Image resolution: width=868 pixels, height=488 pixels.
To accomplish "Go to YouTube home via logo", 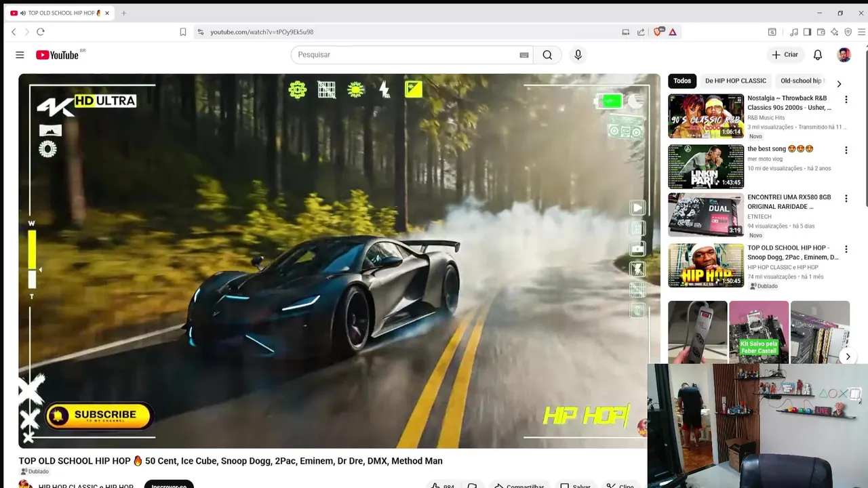I will [x=58, y=55].
